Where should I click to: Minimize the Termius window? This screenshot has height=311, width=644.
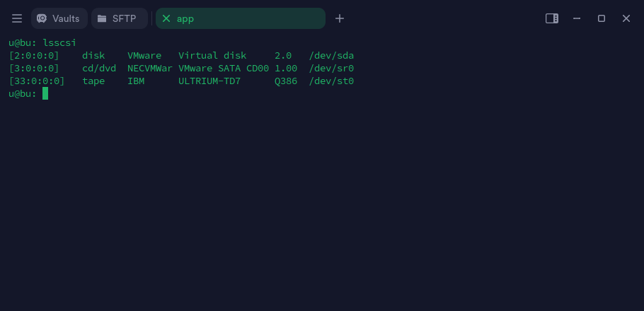577,18
